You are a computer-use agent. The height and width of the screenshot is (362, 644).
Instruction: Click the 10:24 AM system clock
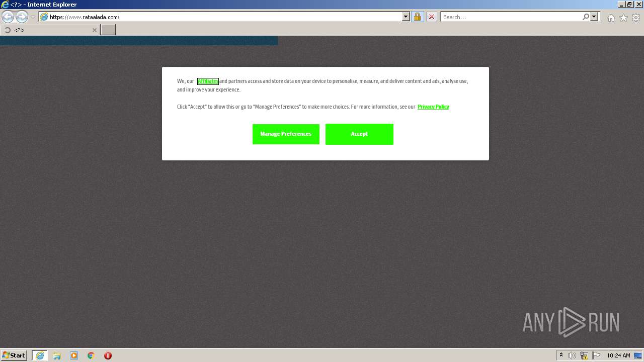point(618,355)
